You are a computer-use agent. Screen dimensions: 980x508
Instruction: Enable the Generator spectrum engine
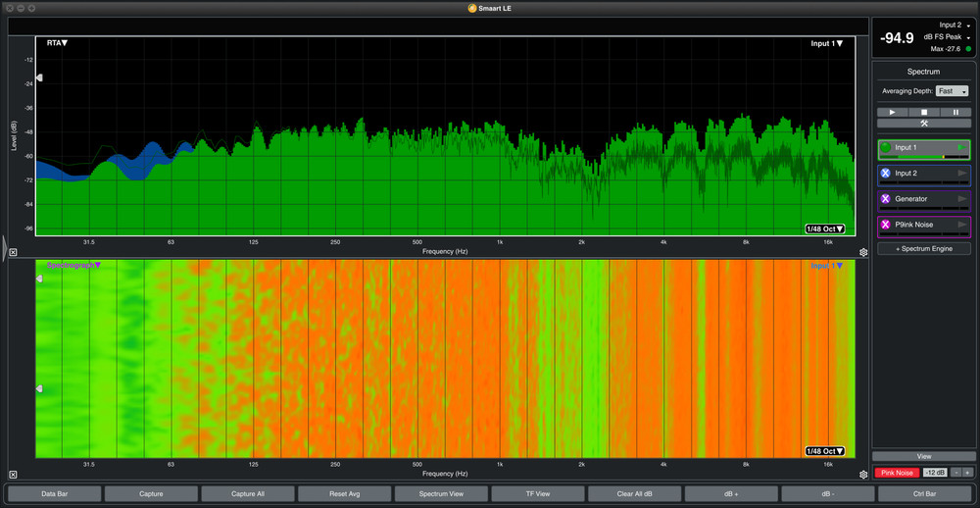[886, 198]
